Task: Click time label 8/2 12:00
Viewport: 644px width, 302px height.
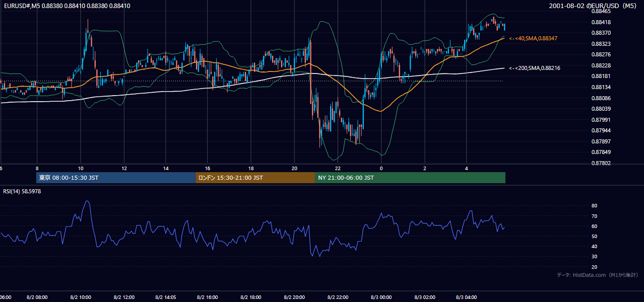Action: click(124, 297)
